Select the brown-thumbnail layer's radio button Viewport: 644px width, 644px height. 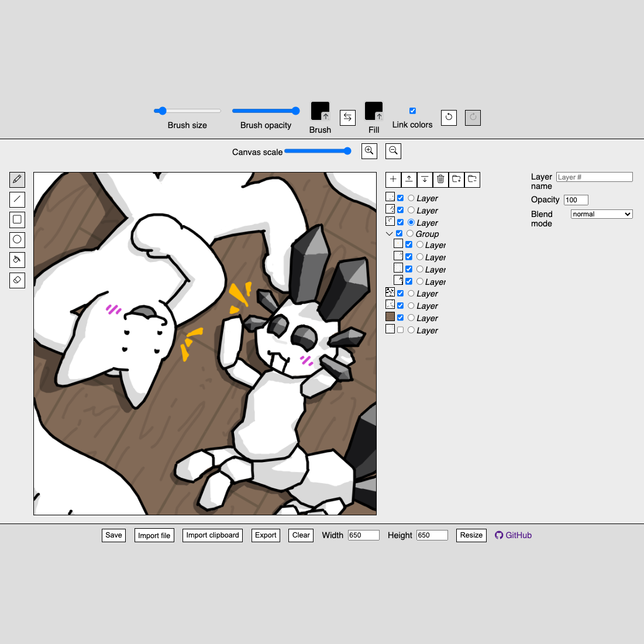click(x=411, y=318)
